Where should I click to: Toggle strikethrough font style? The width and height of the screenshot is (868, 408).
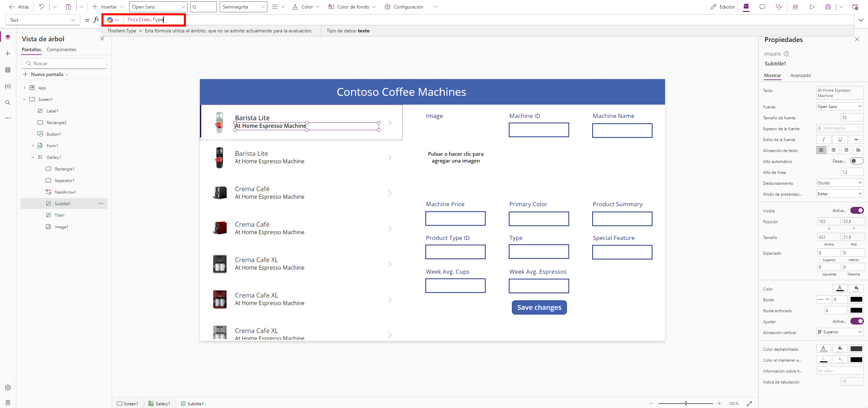pyautogui.click(x=856, y=139)
